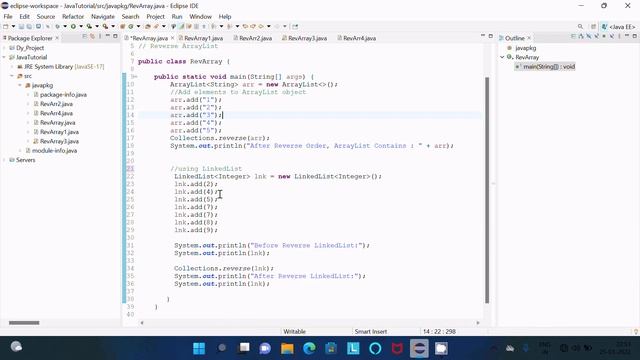Select module-info.java in Package Explorer
640x360 pixels.
click(x=54, y=151)
